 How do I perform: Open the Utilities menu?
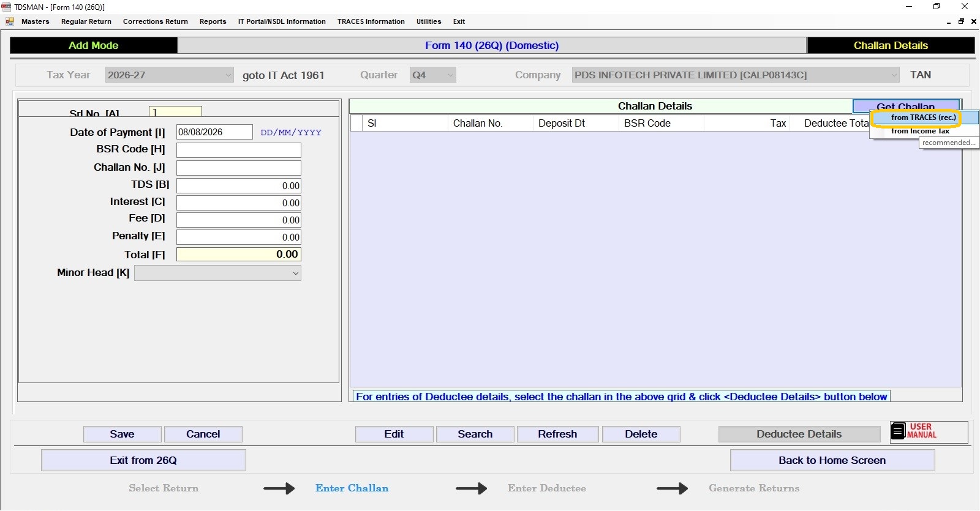[429, 21]
